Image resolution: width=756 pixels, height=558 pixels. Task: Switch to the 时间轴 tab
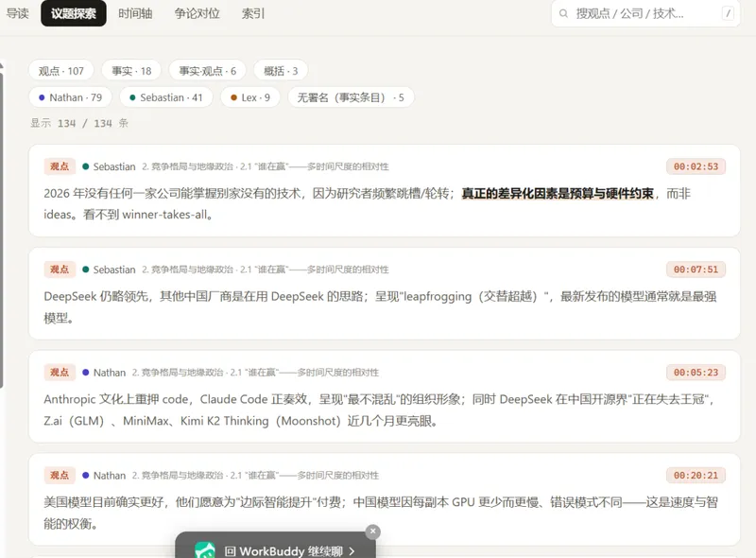(135, 13)
